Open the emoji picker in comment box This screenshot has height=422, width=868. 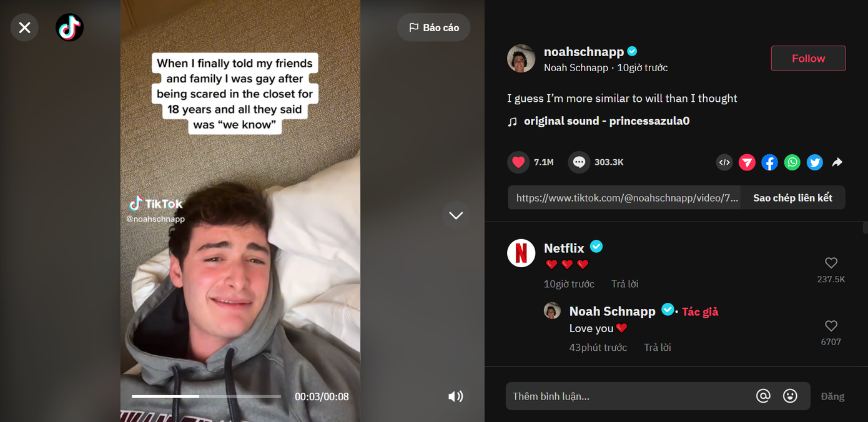[790, 396]
